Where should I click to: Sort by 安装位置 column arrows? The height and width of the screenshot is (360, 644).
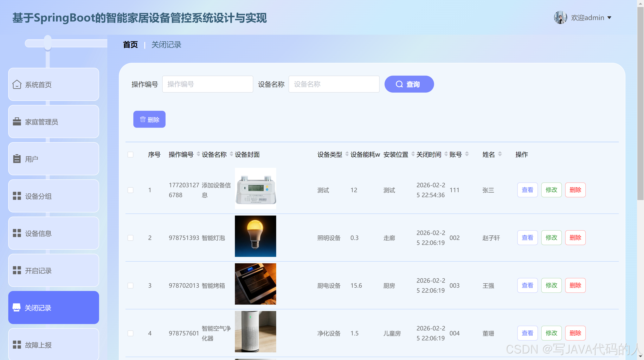[413, 154]
